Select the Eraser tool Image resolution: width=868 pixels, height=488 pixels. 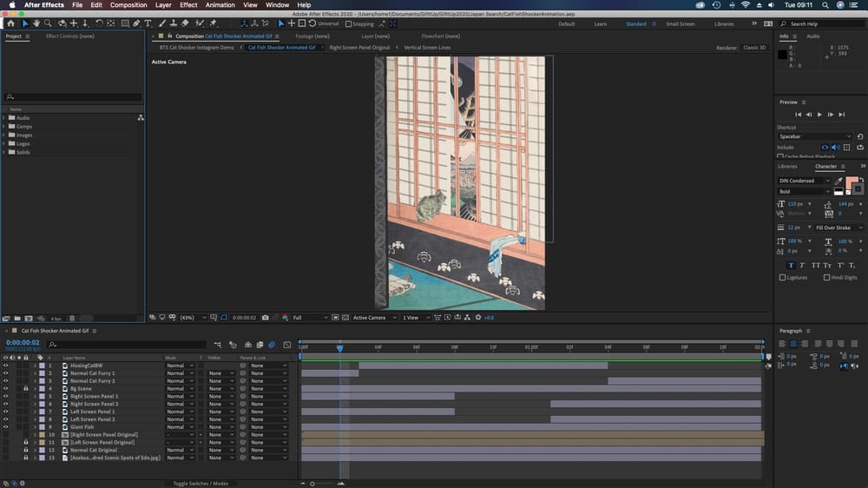tap(185, 23)
